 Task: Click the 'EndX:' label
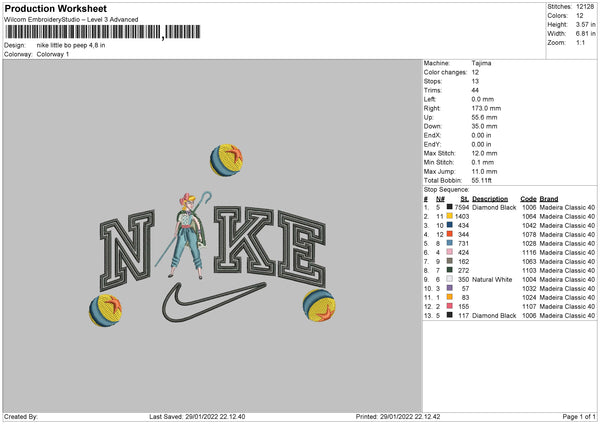pyautogui.click(x=432, y=135)
